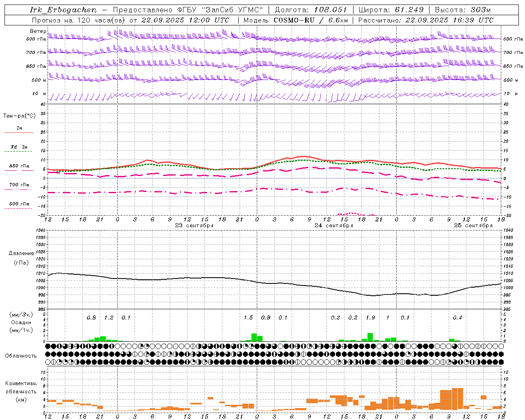Click the model name COSMO-RU / 6.6км
Screen dimensions: 525x420
tap(311, 20)
